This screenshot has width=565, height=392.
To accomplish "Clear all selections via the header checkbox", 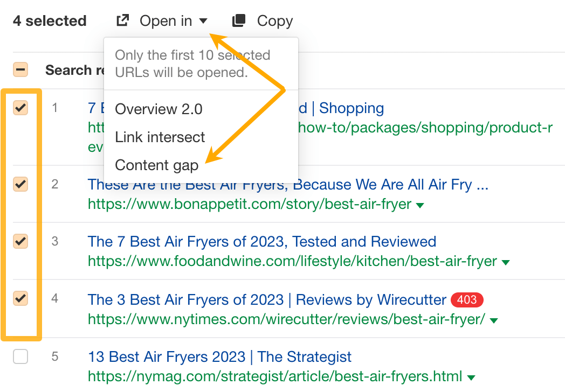I will [x=20, y=69].
